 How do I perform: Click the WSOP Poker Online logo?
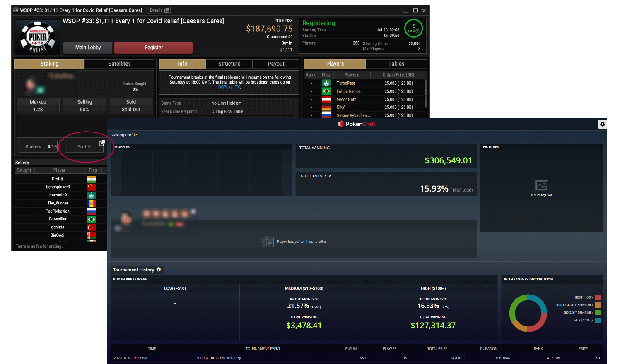(38, 38)
